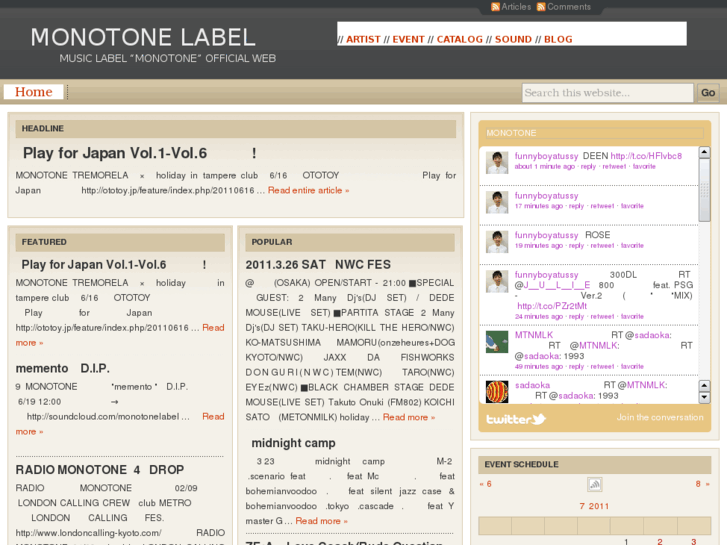The width and height of the screenshot is (727, 545).
Task: Focus the Search this website field
Action: point(607,93)
